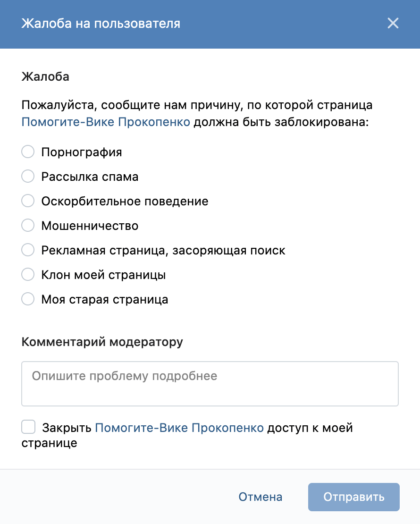This screenshot has height=524, width=420.
Task: Submit the complaint with "Отправить"
Action: point(353,497)
